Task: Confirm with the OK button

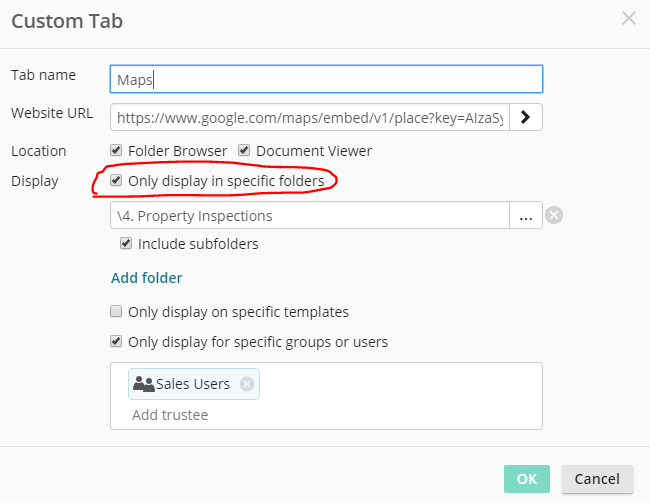Action: click(x=527, y=479)
